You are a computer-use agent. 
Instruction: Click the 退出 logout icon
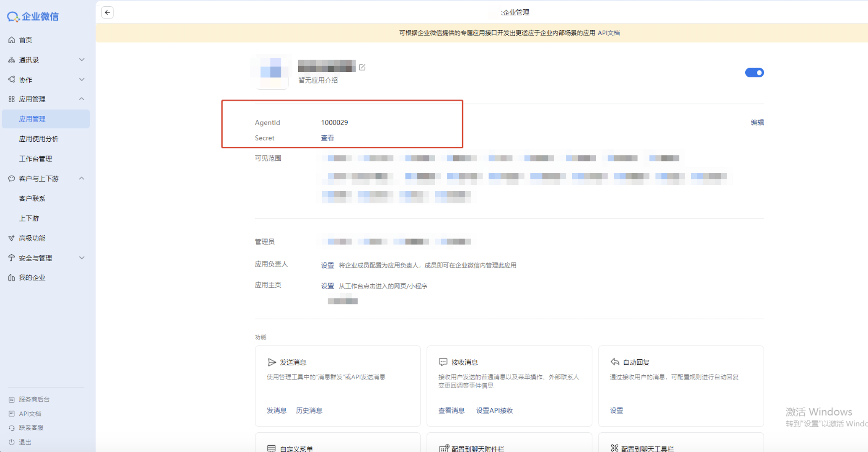(x=12, y=442)
